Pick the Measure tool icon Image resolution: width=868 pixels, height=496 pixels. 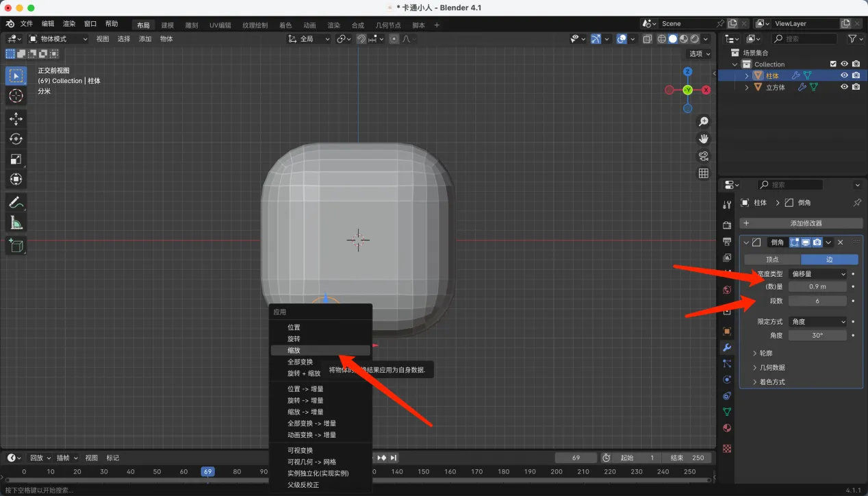(16, 223)
